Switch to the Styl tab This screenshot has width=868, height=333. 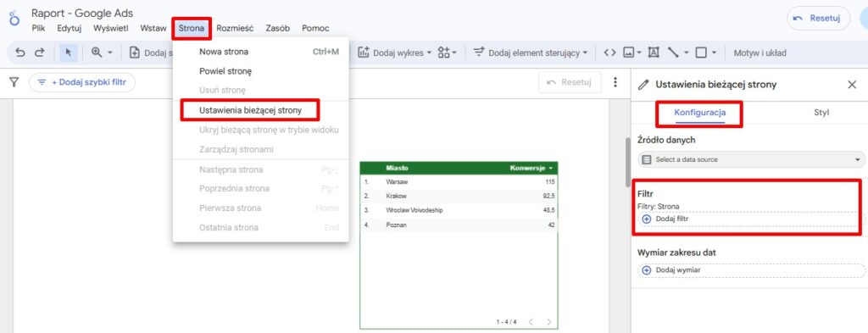[821, 113]
